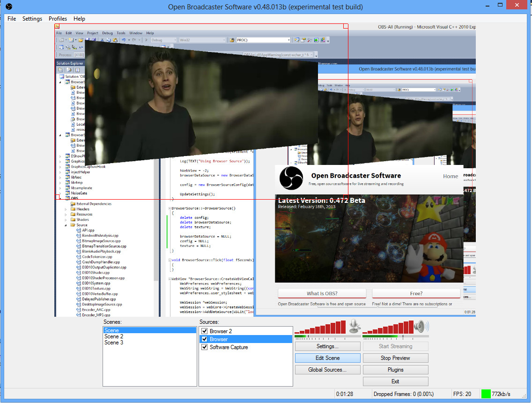532x403 pixels.
Task: Collapse the BrowserSource::~BrowserSource() code block
Action: click(x=170, y=208)
